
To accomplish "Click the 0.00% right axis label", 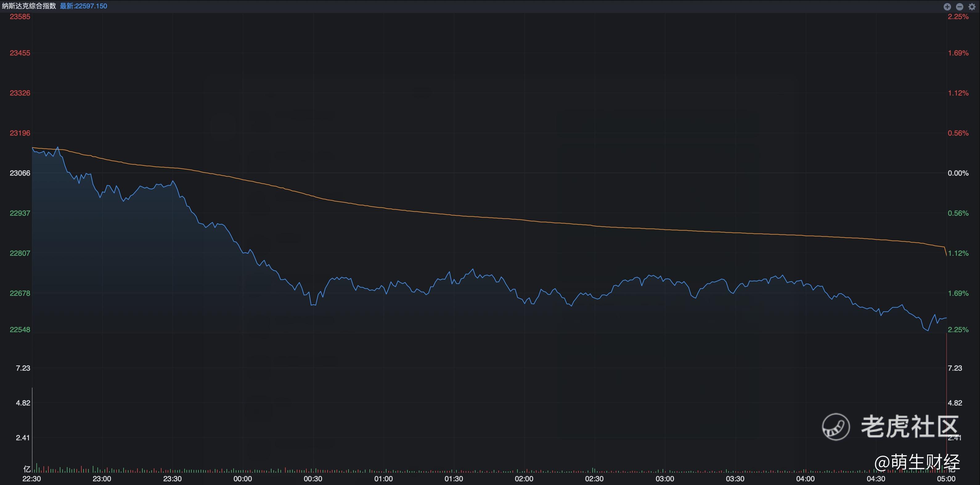I will tap(958, 173).
